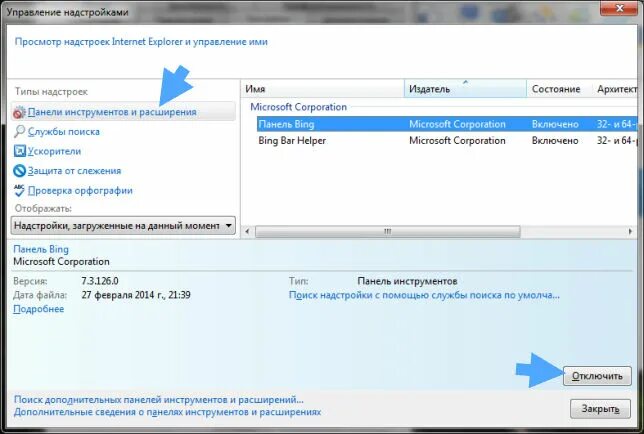Click file date 27 февраля 2014 г., 21:39
Viewport: 644px width, 434px height.
(136, 295)
